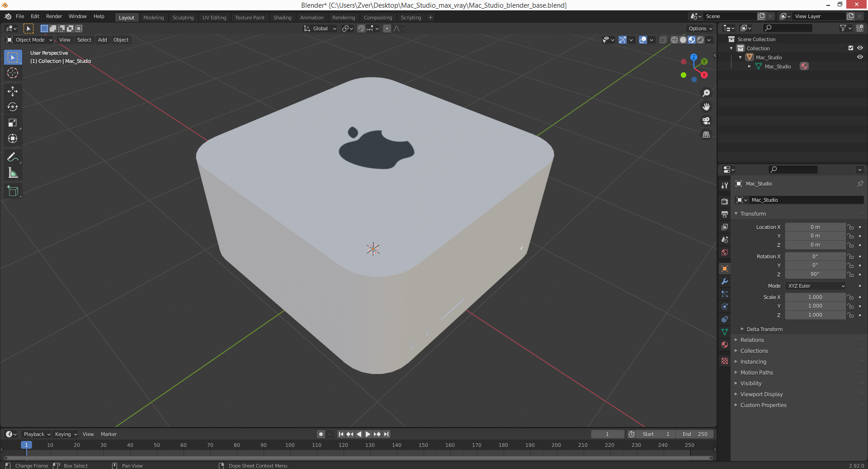
Task: Toggle Scale Y lock
Action: pos(850,306)
